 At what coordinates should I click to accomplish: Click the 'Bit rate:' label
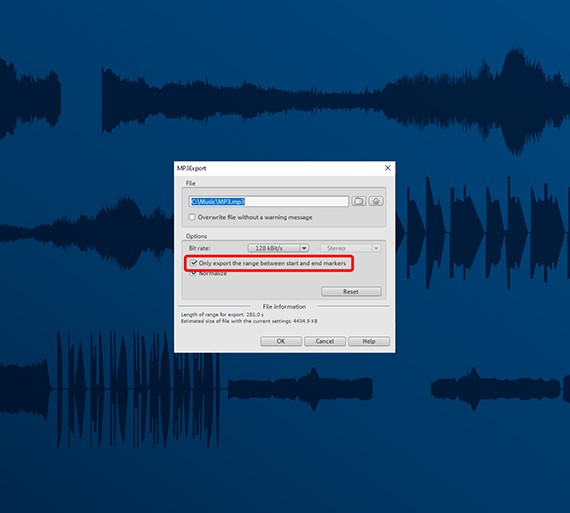(200, 248)
